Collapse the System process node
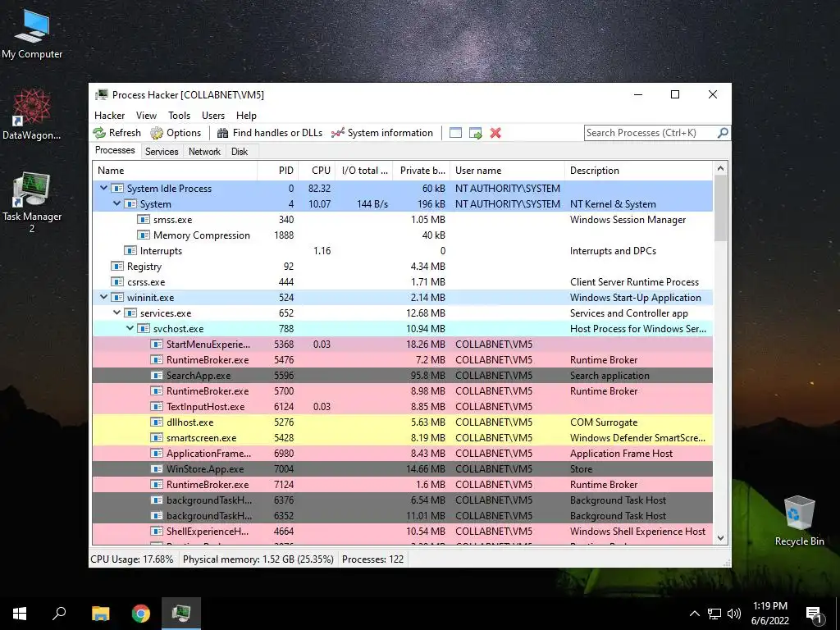 [116, 203]
